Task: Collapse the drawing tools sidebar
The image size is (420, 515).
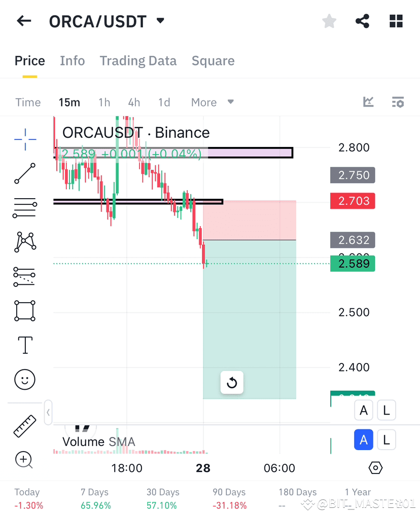Action: [48, 412]
